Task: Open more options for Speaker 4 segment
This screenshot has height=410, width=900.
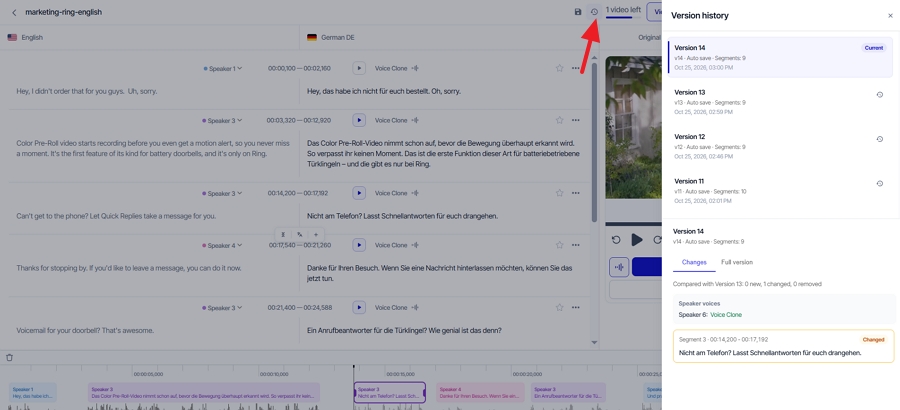Action: pyautogui.click(x=576, y=245)
